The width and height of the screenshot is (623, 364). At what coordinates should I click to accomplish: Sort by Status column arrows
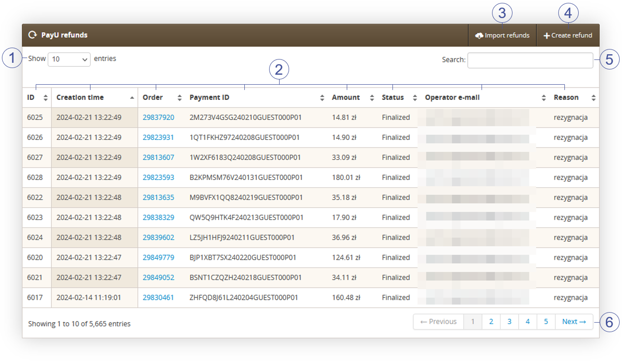click(x=415, y=98)
